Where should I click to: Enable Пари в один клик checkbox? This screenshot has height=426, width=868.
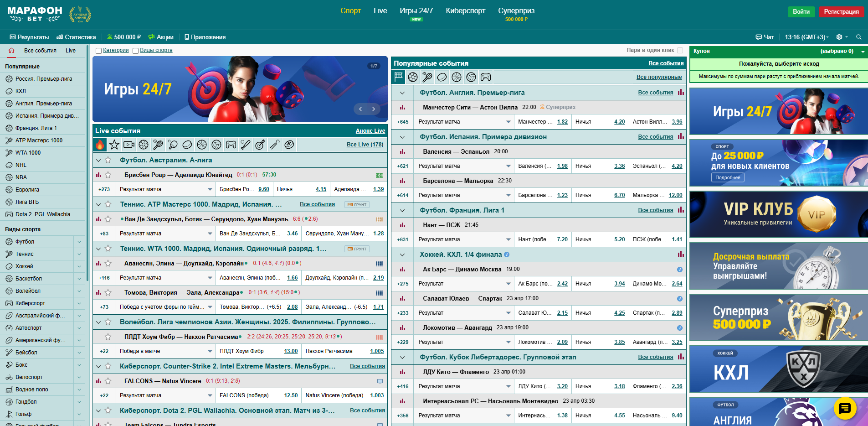pyautogui.click(x=680, y=50)
